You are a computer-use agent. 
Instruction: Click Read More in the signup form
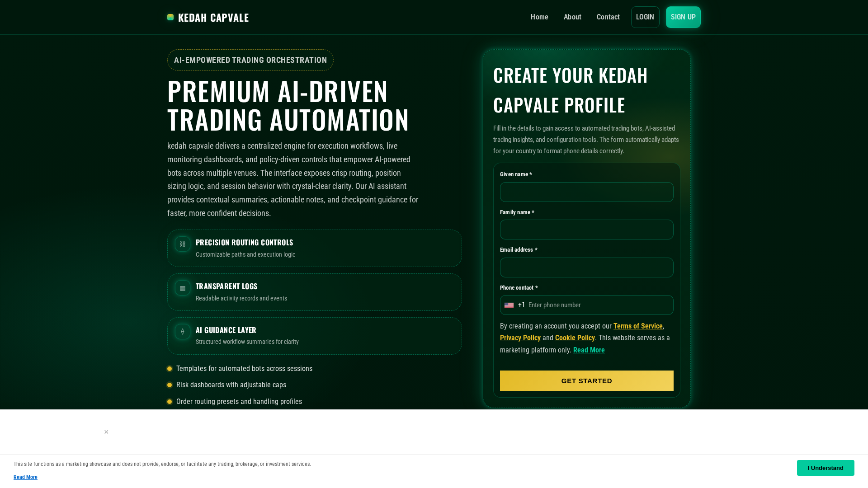click(589, 350)
